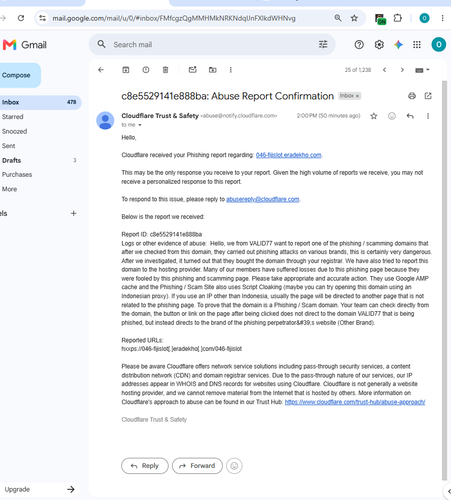Archive this email
The height and width of the screenshot is (500, 451).
click(x=126, y=70)
